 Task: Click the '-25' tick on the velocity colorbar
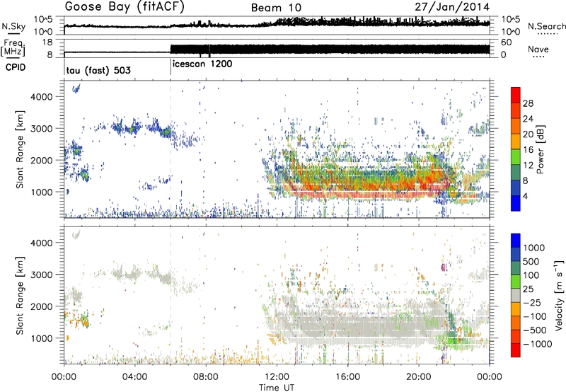(532, 303)
